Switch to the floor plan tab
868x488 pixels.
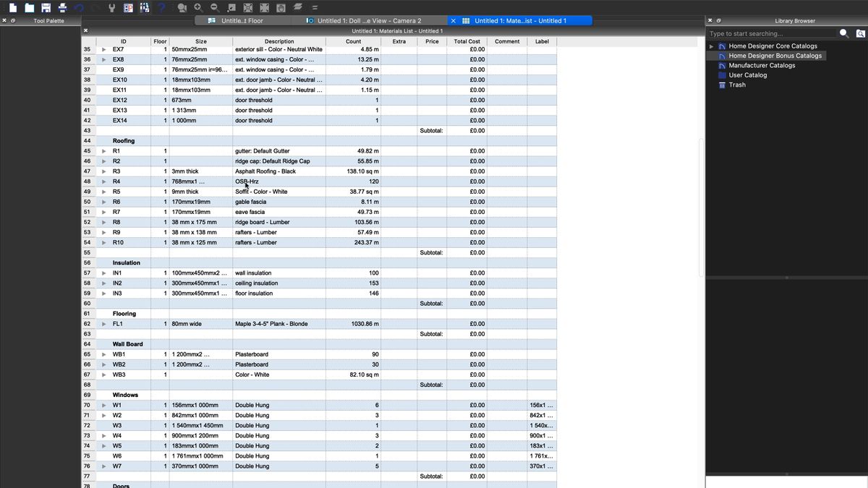(x=246, y=20)
